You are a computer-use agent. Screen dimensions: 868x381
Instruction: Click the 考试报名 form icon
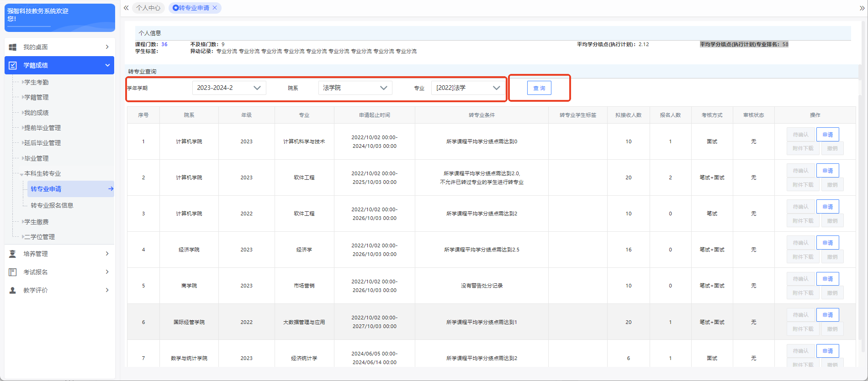pos(13,272)
